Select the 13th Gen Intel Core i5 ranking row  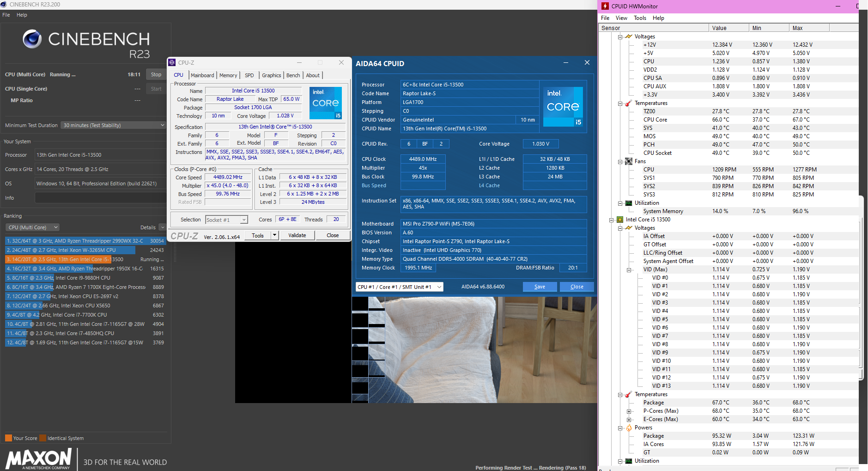(x=85, y=259)
